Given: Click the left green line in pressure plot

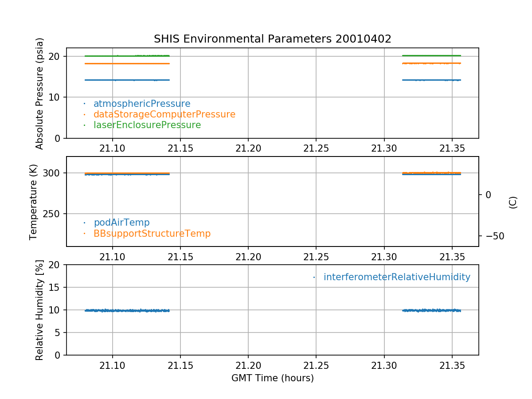Looking at the screenshot, I should pyautogui.click(x=127, y=56).
